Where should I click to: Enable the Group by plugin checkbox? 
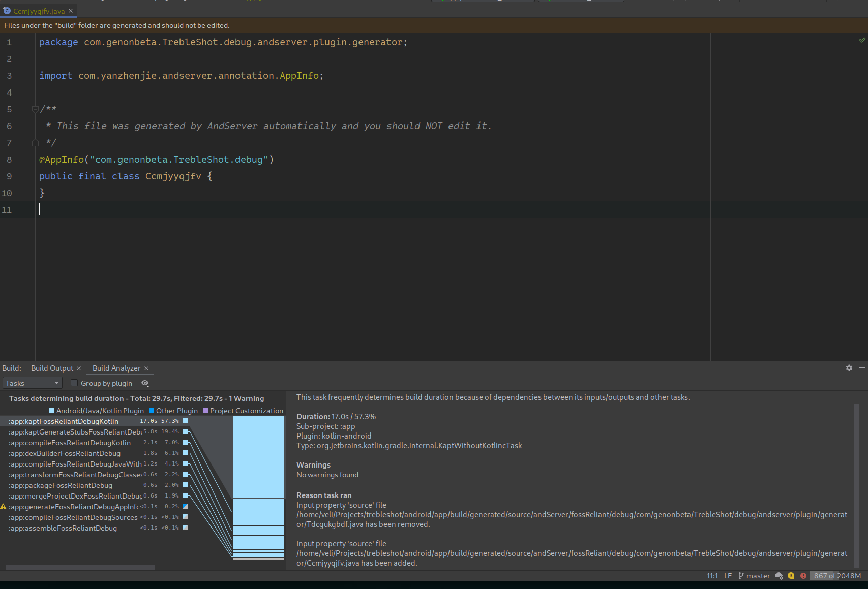point(74,383)
